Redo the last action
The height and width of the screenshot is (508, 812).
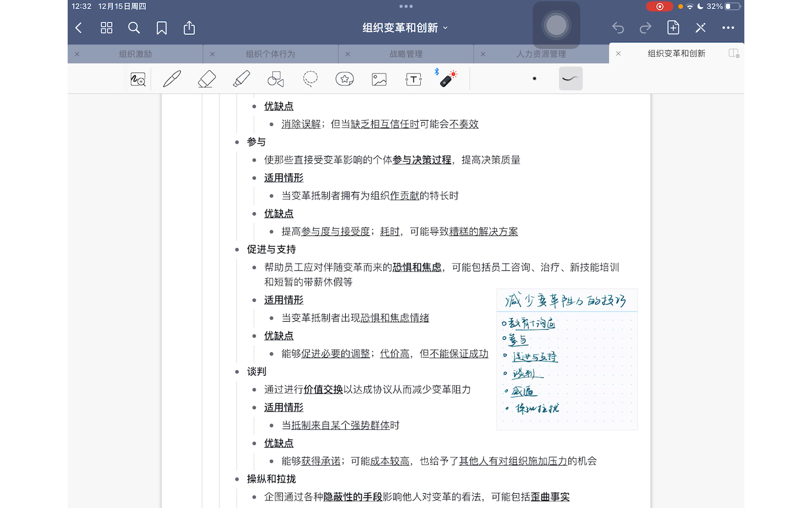click(x=645, y=28)
